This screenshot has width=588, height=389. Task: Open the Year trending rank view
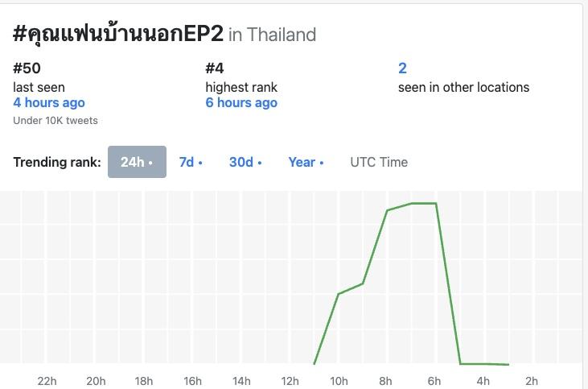click(x=306, y=162)
